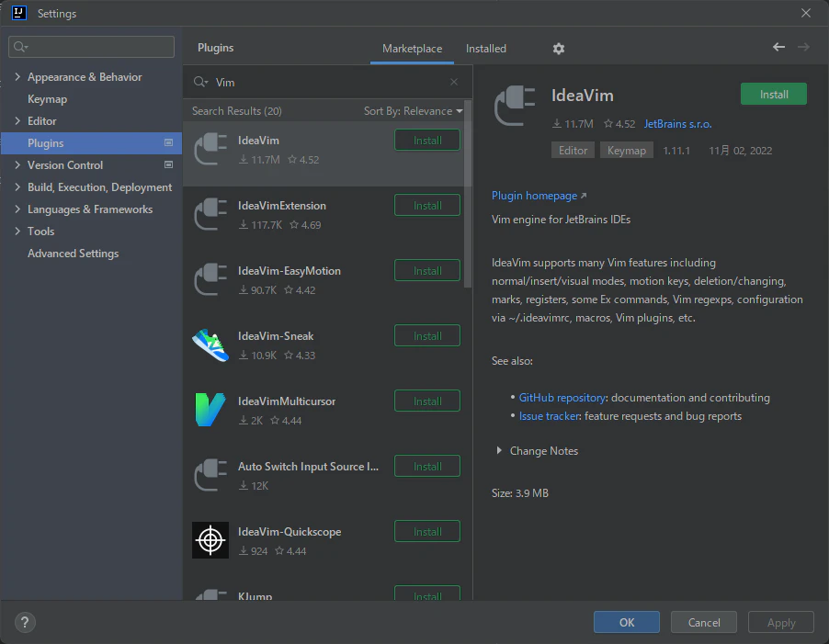Image resolution: width=829 pixels, height=644 pixels.
Task: Click the IdeaVim-Quickscope crosshair icon
Action: tap(210, 540)
